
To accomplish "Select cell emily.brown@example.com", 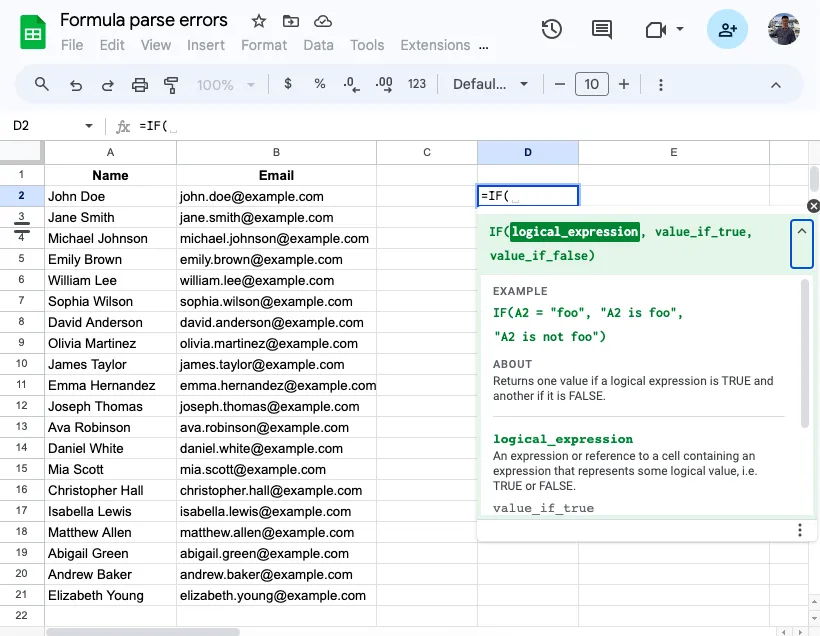I will click(x=276, y=259).
